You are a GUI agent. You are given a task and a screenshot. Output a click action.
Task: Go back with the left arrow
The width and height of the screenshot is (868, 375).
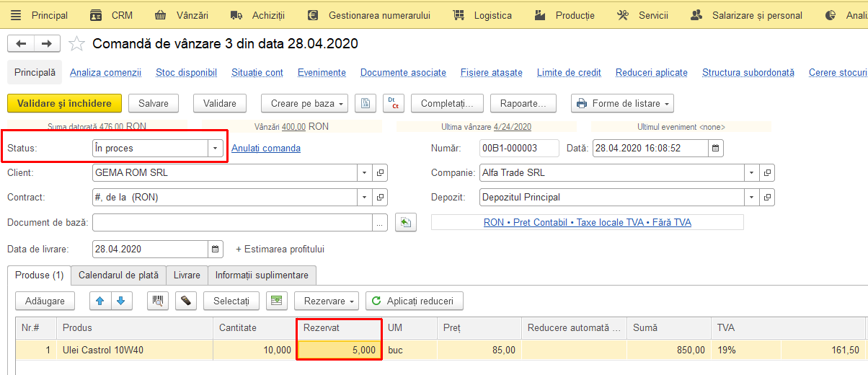tap(21, 44)
